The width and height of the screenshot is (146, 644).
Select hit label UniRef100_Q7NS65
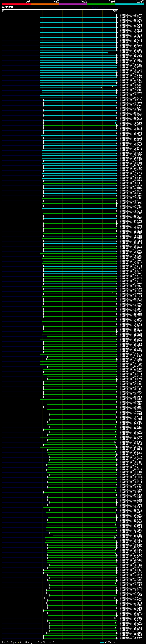(131, 555)
